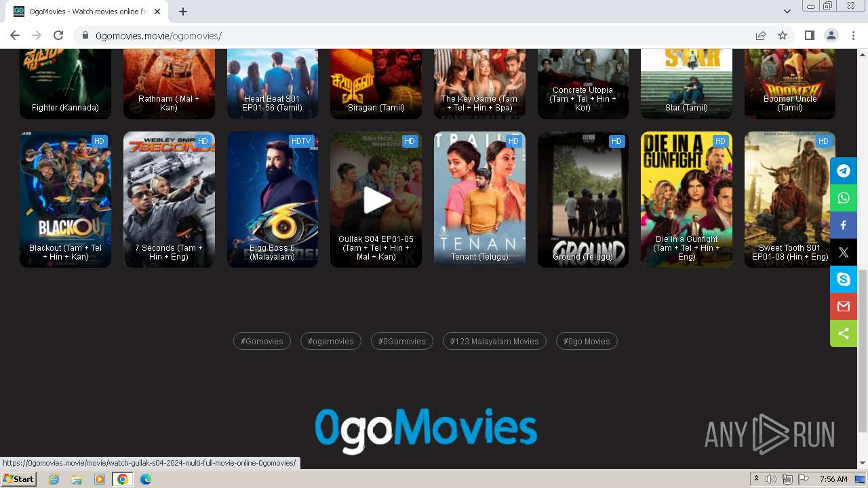Open the Action Center flag icon
The height and width of the screenshot is (488, 868).
802,479
